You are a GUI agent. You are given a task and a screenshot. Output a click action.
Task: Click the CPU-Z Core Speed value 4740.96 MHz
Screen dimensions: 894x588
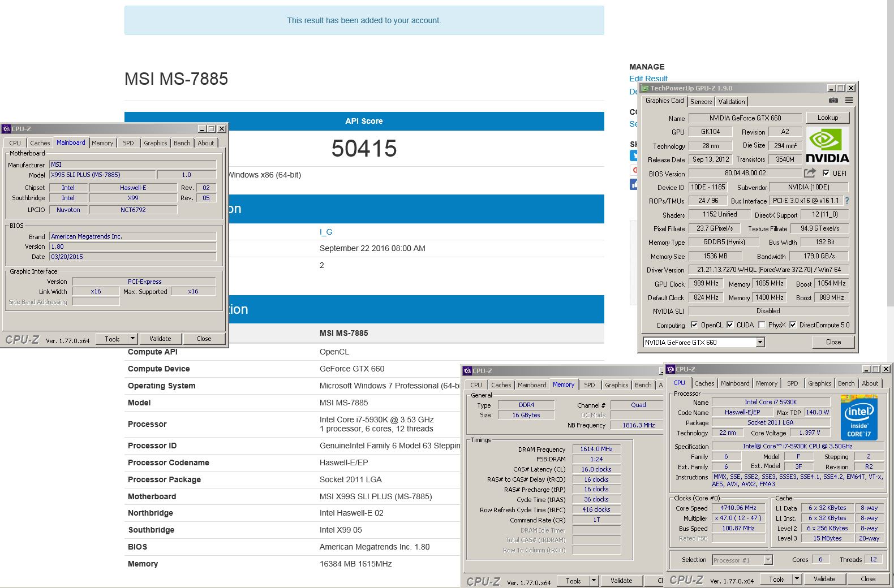click(x=738, y=508)
